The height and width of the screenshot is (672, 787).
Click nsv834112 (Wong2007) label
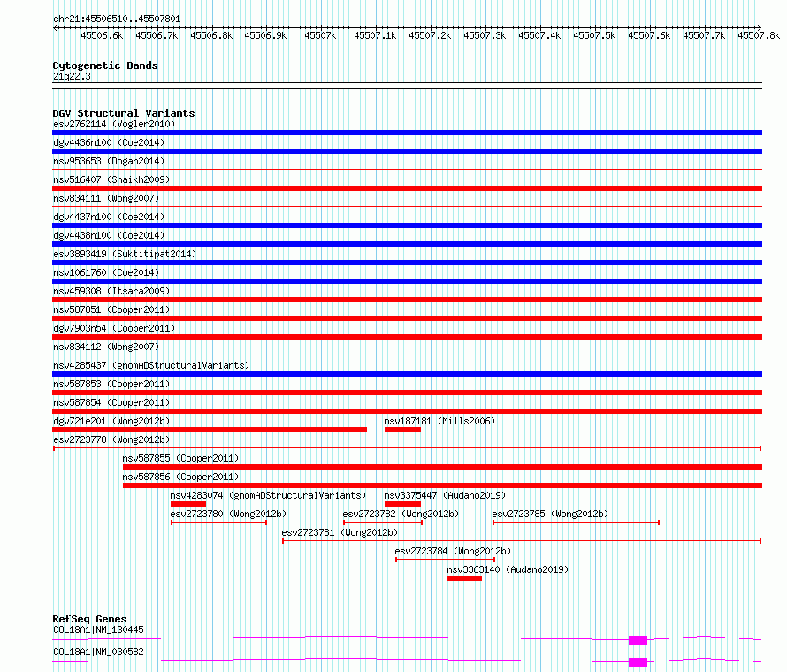[106, 347]
